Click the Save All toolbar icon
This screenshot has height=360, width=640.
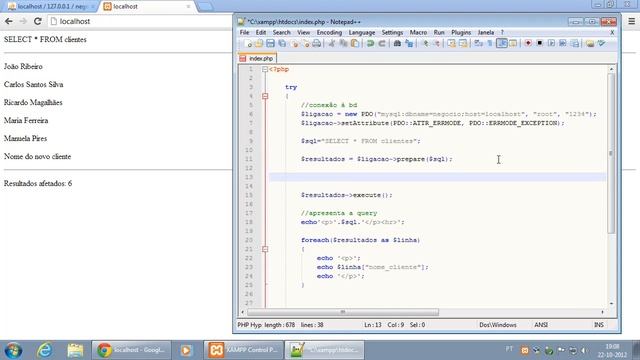click(x=282, y=43)
